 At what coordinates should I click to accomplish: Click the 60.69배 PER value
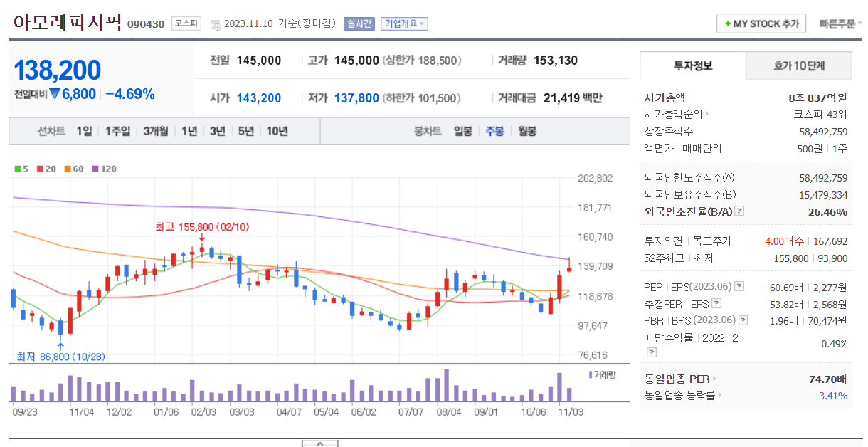point(788,287)
